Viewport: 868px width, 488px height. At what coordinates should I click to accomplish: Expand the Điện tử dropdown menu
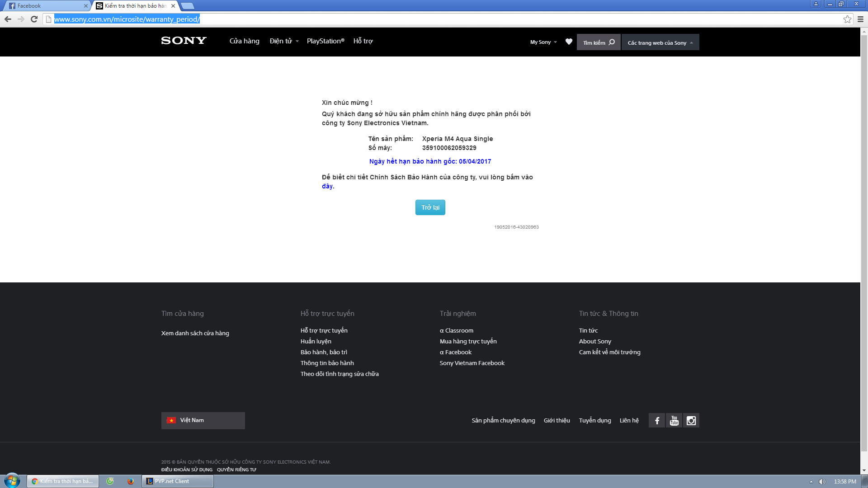284,41
